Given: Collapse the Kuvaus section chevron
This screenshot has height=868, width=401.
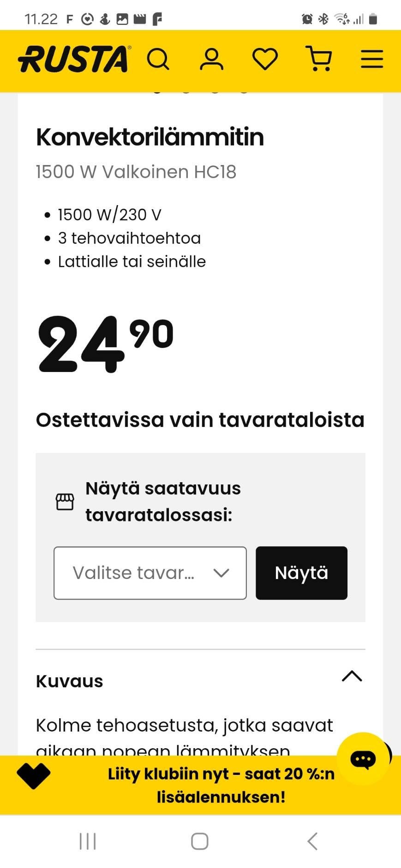Looking at the screenshot, I should (x=353, y=676).
